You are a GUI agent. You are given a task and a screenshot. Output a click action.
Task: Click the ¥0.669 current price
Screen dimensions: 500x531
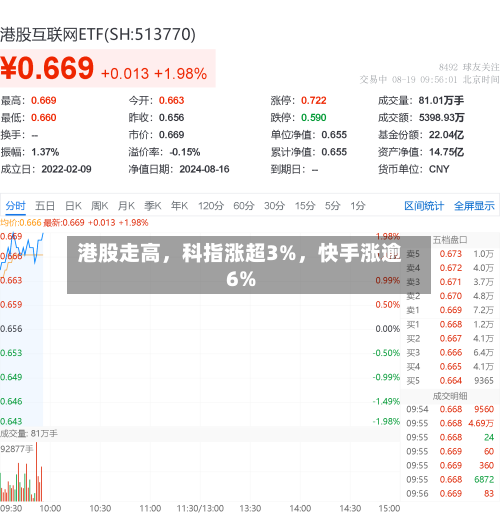click(47, 68)
